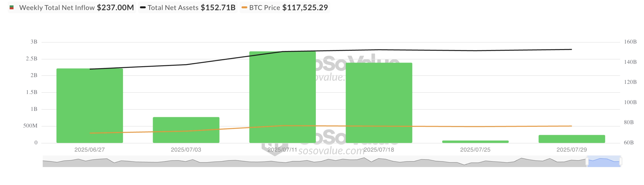This screenshot has height=185, width=644.
Task: Toggle the Total Net Assets legend item
Action: click(x=187, y=7)
